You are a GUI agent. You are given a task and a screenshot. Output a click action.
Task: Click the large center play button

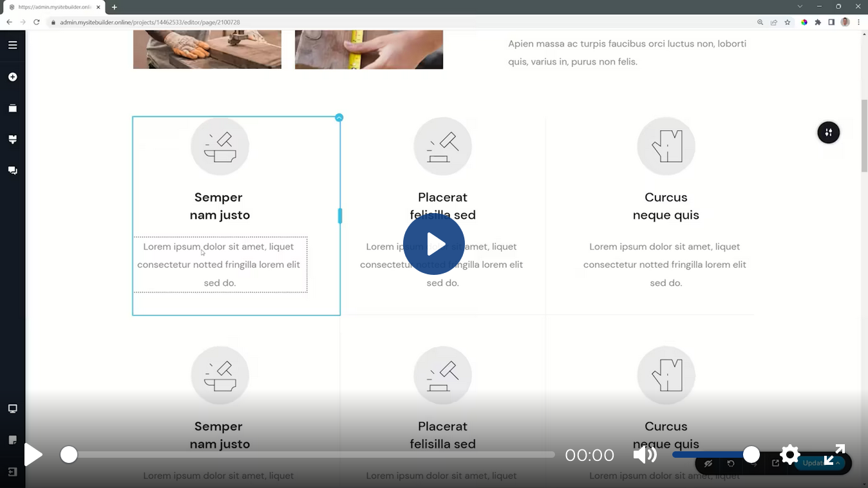pyautogui.click(x=433, y=244)
